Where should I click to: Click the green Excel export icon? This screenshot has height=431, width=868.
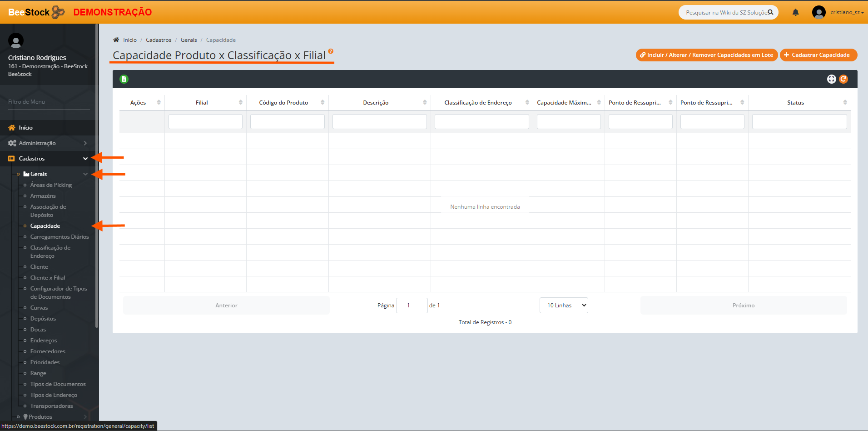pos(124,79)
